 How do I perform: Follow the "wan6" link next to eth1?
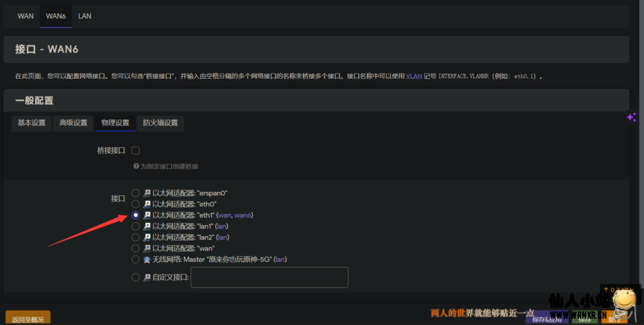click(x=243, y=215)
